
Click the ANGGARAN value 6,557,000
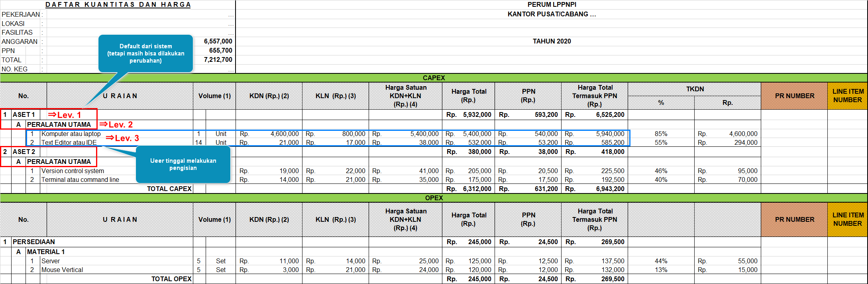pos(218,41)
